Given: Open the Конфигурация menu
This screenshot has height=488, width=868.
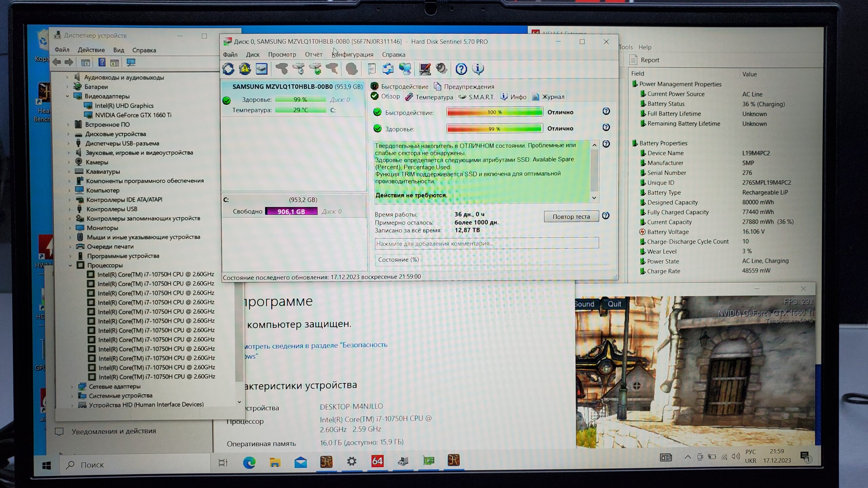Looking at the screenshot, I should [x=353, y=55].
